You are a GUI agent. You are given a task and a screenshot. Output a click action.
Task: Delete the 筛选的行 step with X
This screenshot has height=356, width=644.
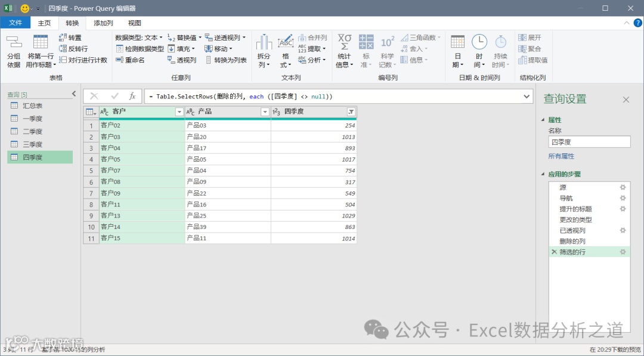554,252
